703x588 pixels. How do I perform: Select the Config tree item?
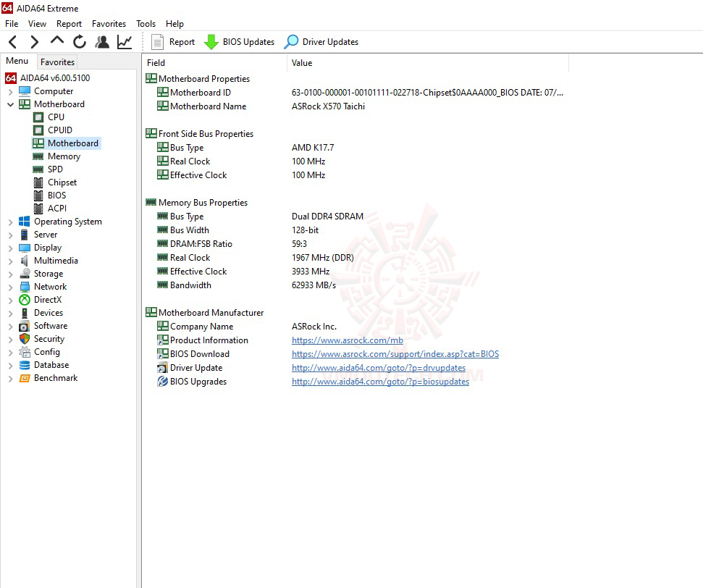(46, 352)
